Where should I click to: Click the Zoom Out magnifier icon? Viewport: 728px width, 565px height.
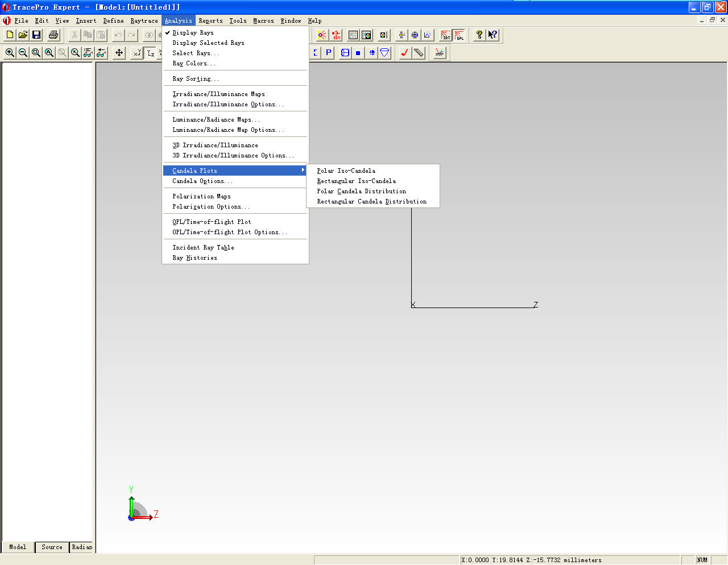click(23, 53)
